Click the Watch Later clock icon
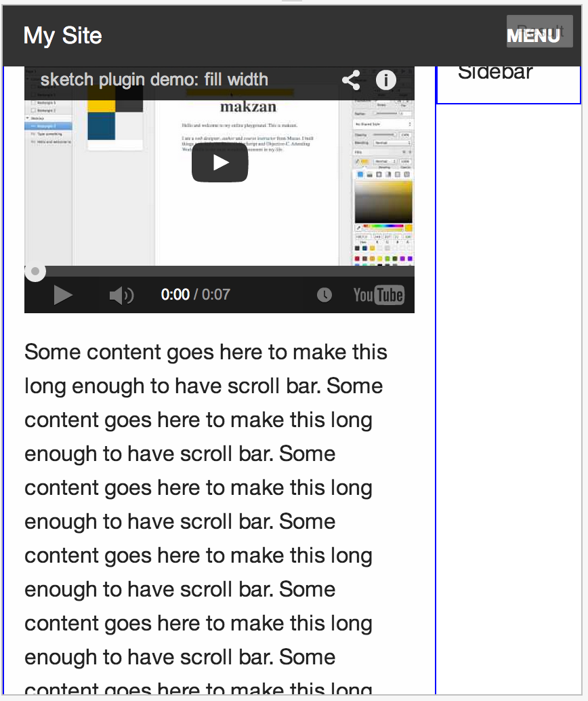This screenshot has width=588, height=701. point(324,295)
